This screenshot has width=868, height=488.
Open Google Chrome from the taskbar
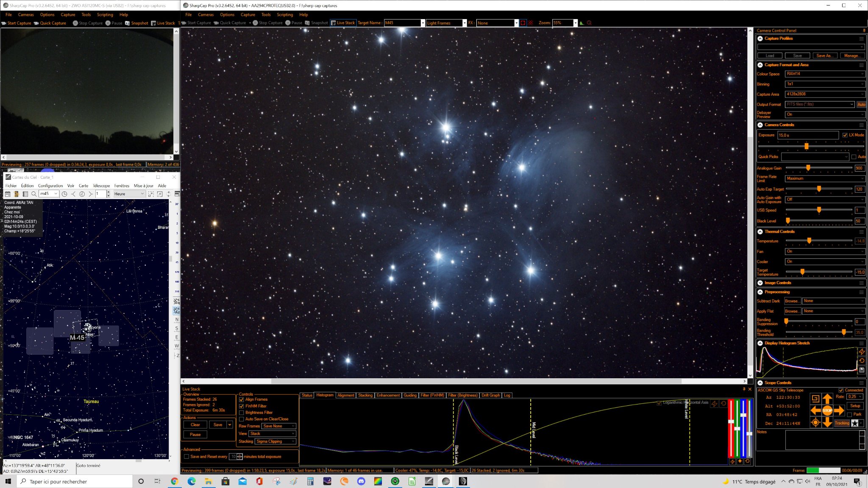(x=174, y=481)
